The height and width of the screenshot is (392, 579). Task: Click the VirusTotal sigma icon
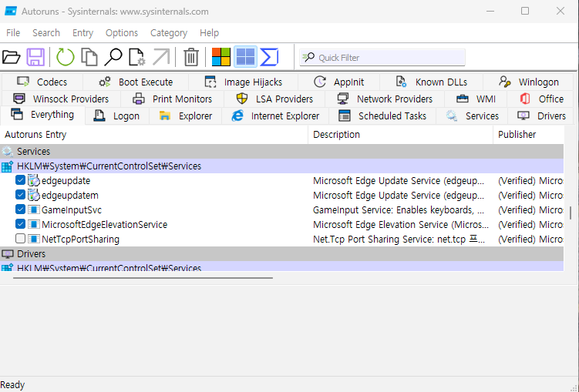click(269, 57)
